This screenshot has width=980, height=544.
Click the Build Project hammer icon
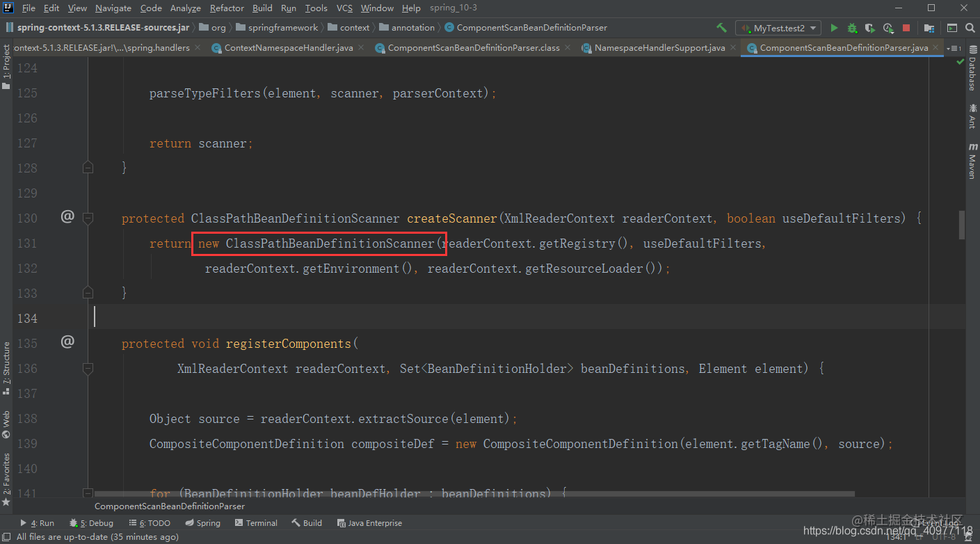tap(721, 28)
